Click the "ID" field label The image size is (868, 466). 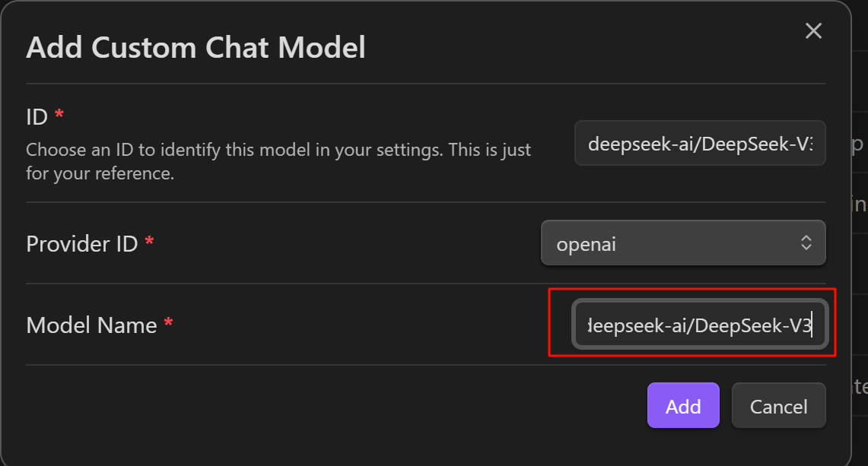(x=37, y=117)
